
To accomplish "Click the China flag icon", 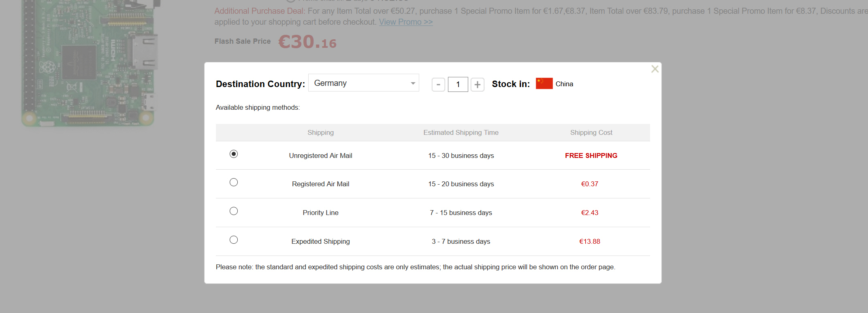I will point(544,83).
